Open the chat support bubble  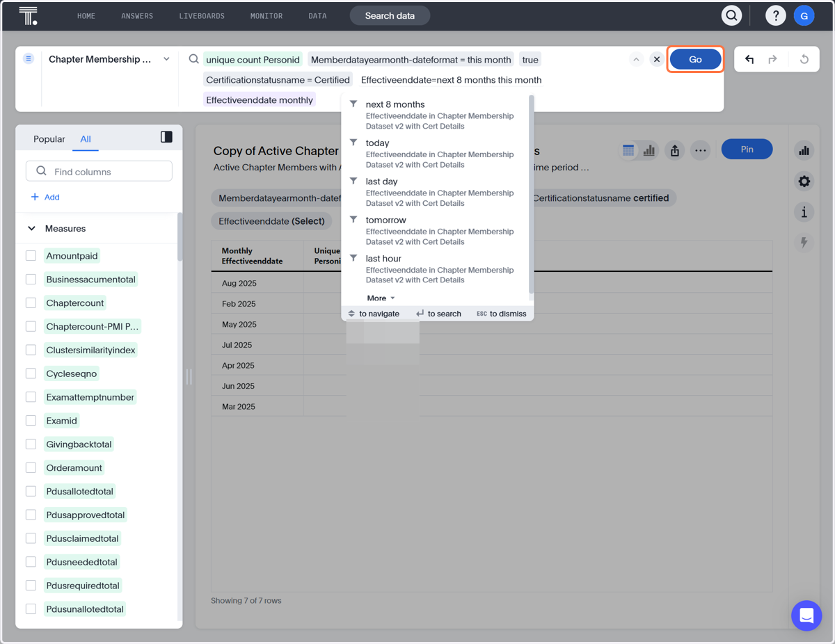pos(806,615)
